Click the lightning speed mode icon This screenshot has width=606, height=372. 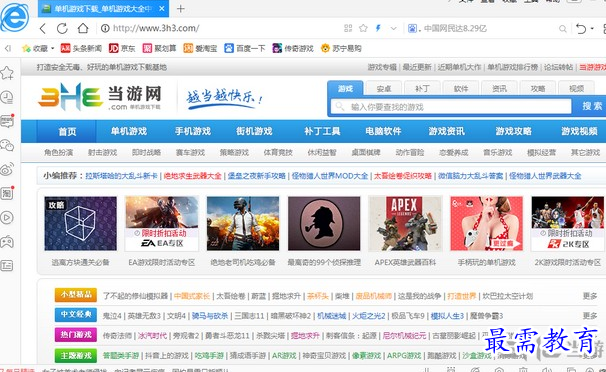378,28
